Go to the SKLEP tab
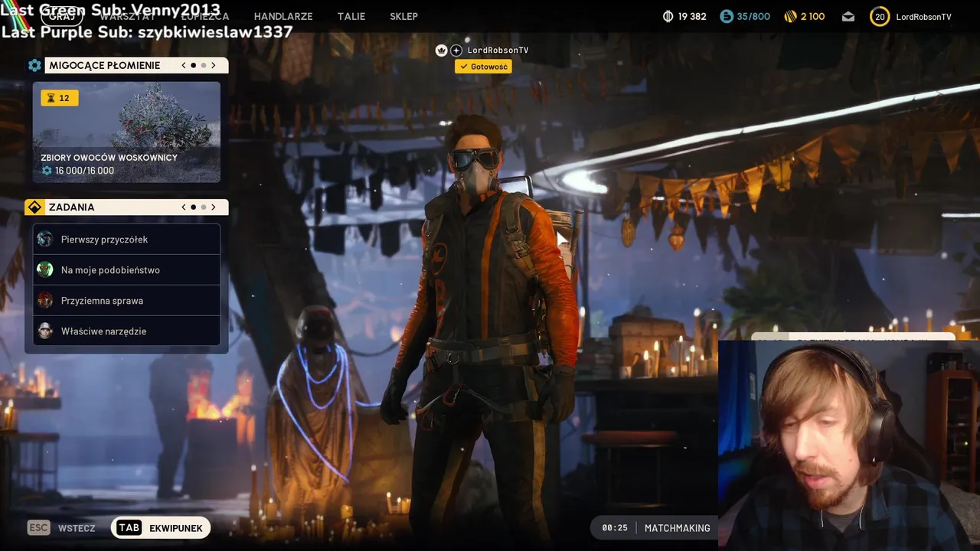 [403, 16]
